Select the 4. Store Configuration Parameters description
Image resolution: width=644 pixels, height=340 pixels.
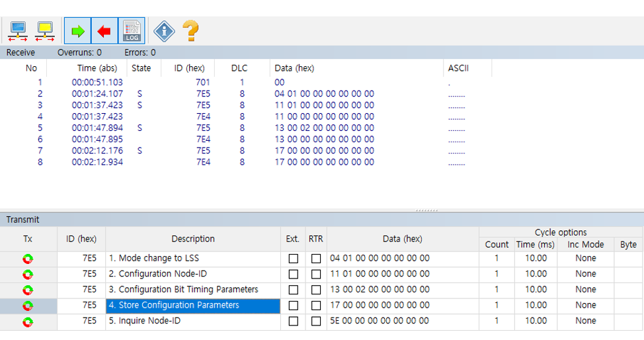193,306
